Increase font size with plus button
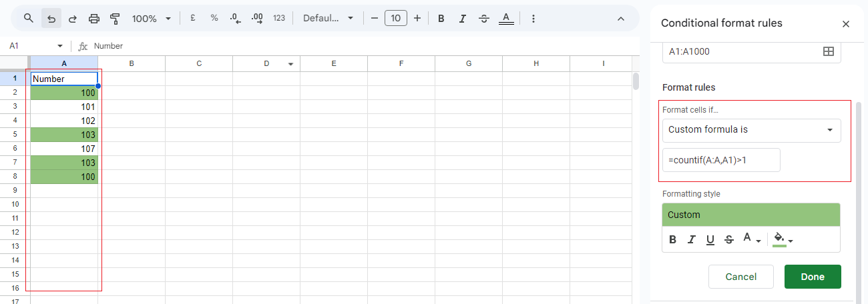The width and height of the screenshot is (868, 304). (417, 18)
